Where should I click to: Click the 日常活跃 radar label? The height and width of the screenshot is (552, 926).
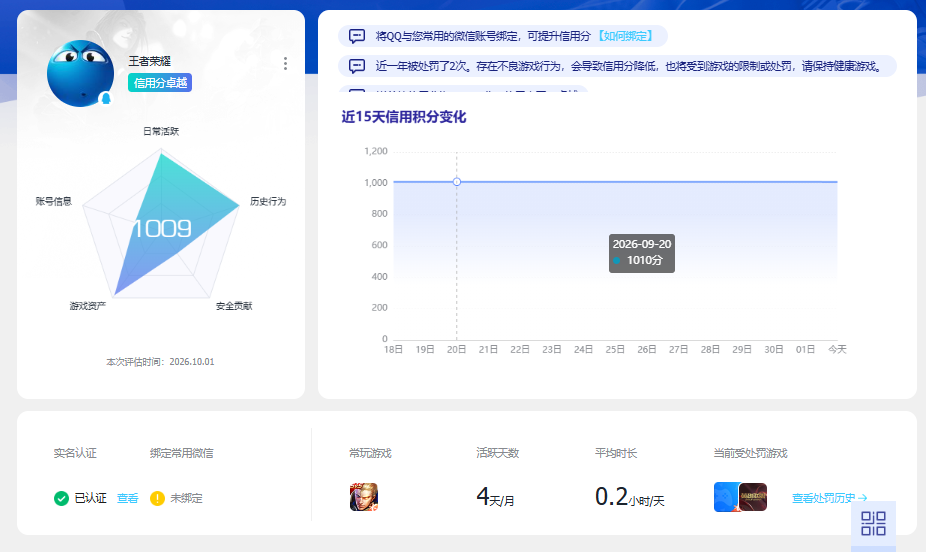click(x=161, y=131)
